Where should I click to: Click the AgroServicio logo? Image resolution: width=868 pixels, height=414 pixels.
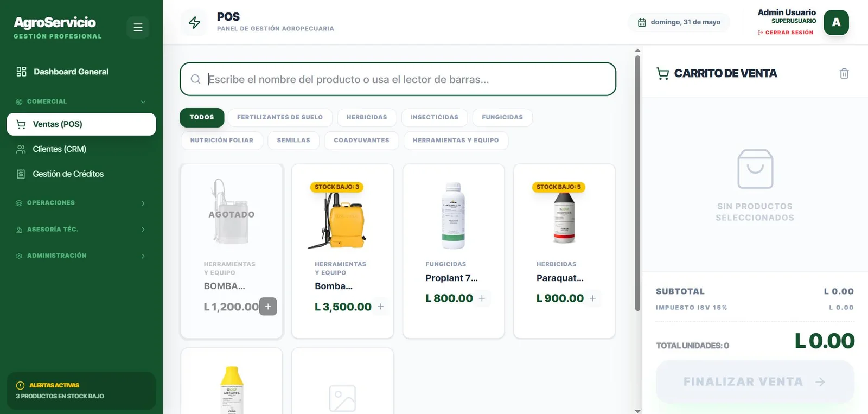pos(55,22)
